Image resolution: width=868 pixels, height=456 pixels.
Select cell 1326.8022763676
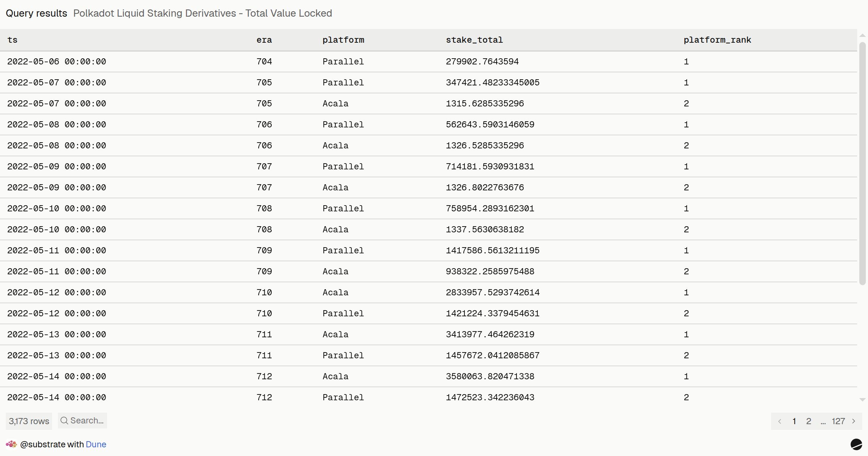click(x=485, y=187)
